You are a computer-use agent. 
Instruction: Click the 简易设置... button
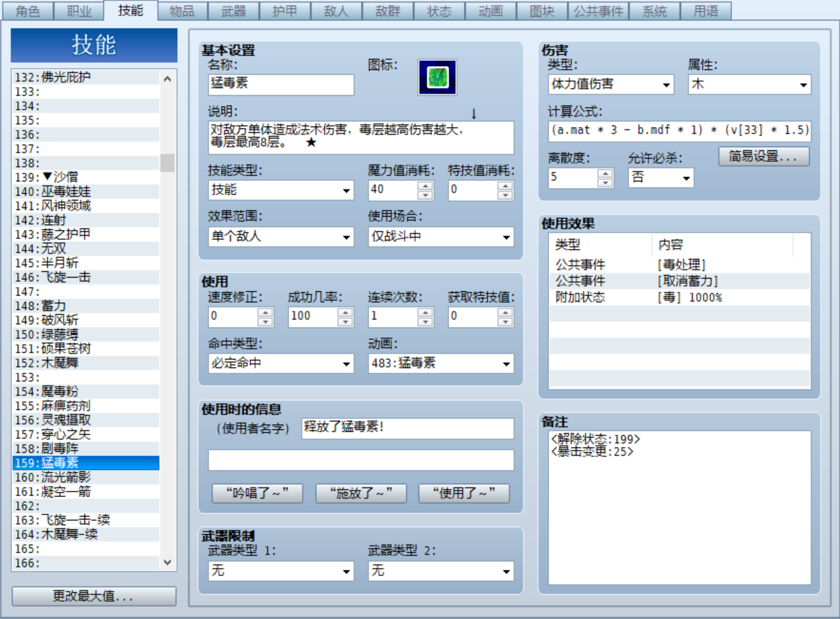click(764, 156)
